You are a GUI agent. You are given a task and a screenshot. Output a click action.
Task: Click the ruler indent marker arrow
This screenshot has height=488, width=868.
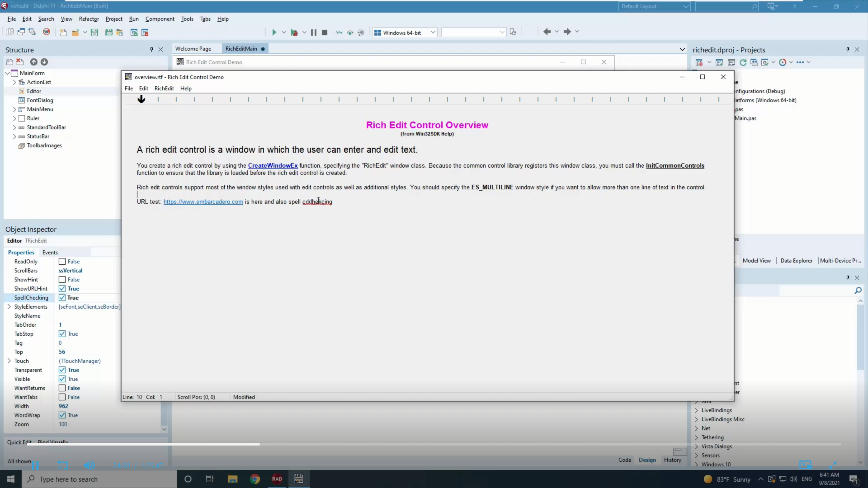(x=142, y=99)
